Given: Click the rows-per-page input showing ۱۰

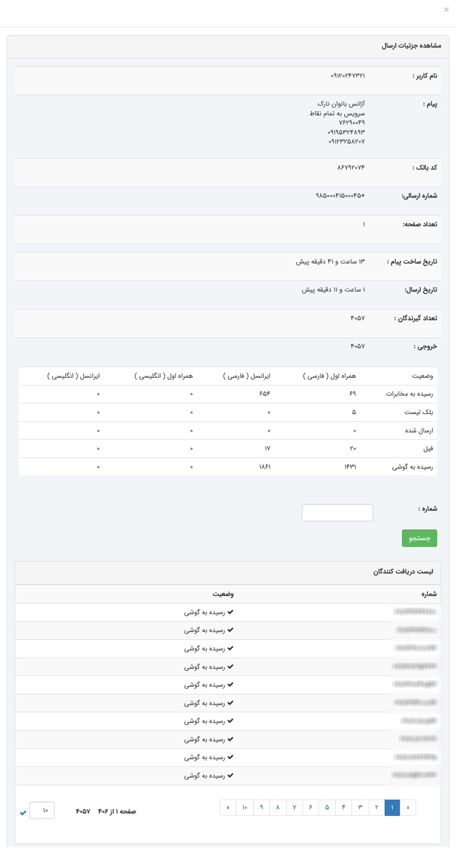Looking at the screenshot, I should click(x=42, y=810).
